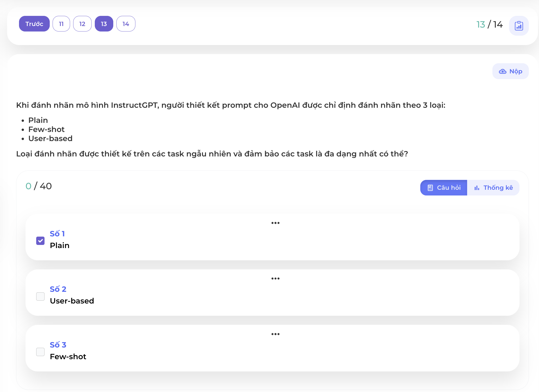Switch to the Câu hỏi tab
This screenshot has width=539, height=392.
click(x=444, y=188)
